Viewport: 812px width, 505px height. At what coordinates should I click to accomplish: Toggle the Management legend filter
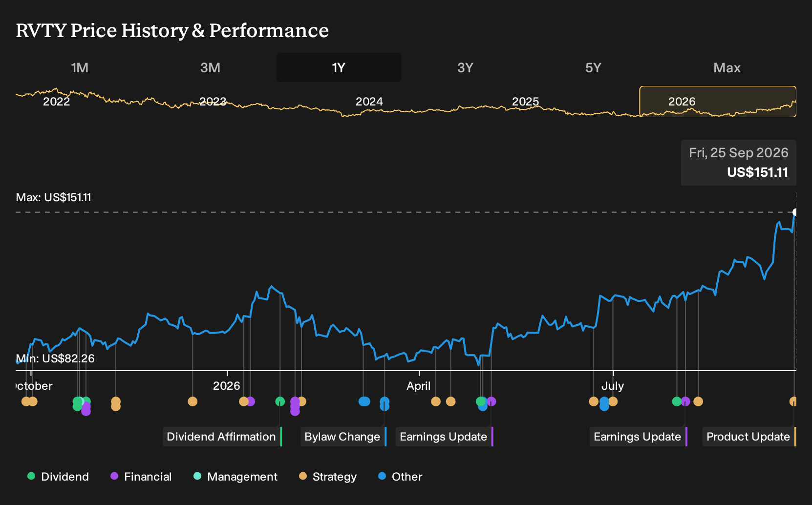point(235,477)
